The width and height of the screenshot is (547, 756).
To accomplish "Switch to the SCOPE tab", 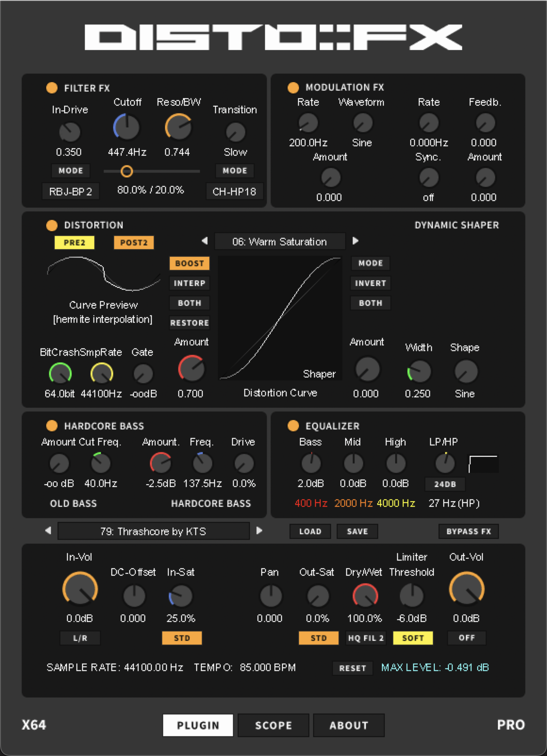I will click(x=273, y=725).
